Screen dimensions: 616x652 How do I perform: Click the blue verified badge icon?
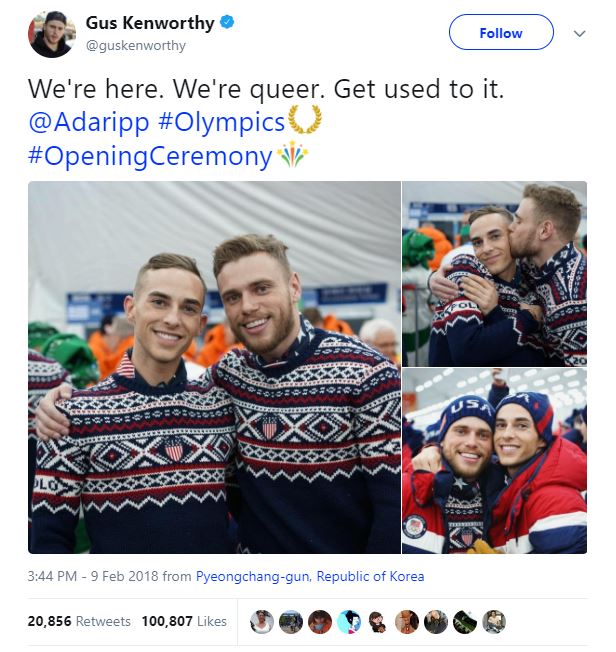[227, 22]
